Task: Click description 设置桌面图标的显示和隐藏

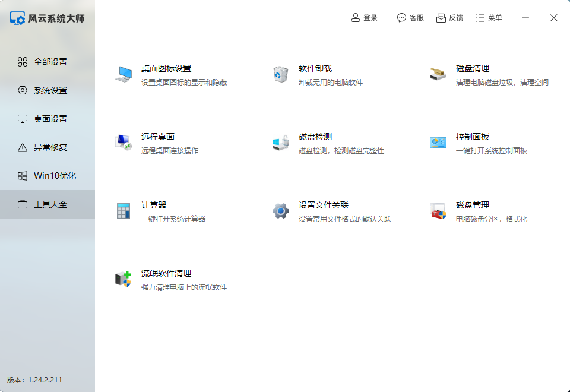Action: 184,83
